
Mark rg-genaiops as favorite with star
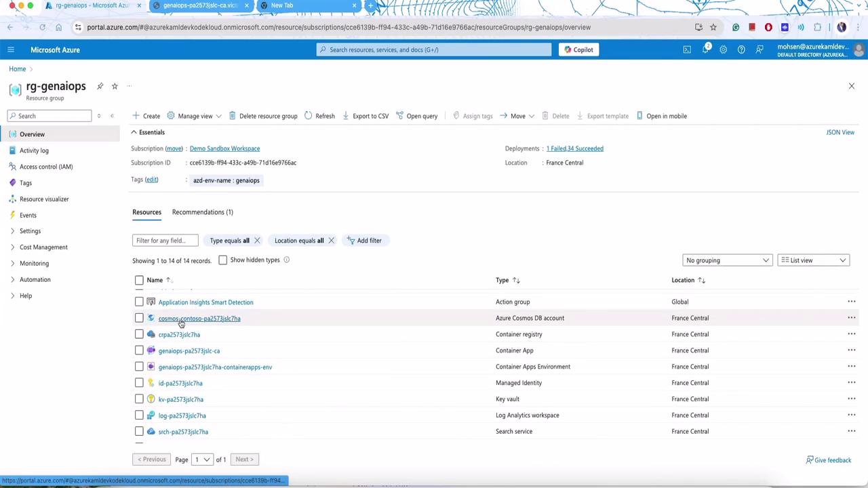tap(115, 86)
